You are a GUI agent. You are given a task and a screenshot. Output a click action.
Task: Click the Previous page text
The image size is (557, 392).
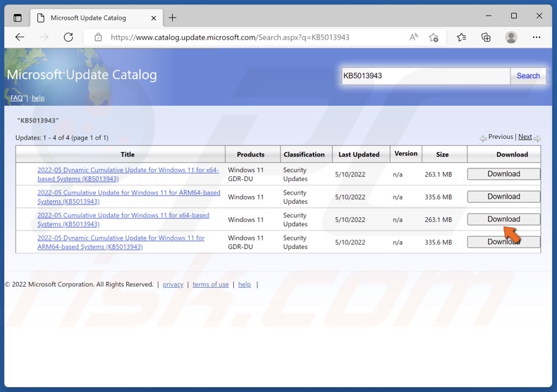501,137
